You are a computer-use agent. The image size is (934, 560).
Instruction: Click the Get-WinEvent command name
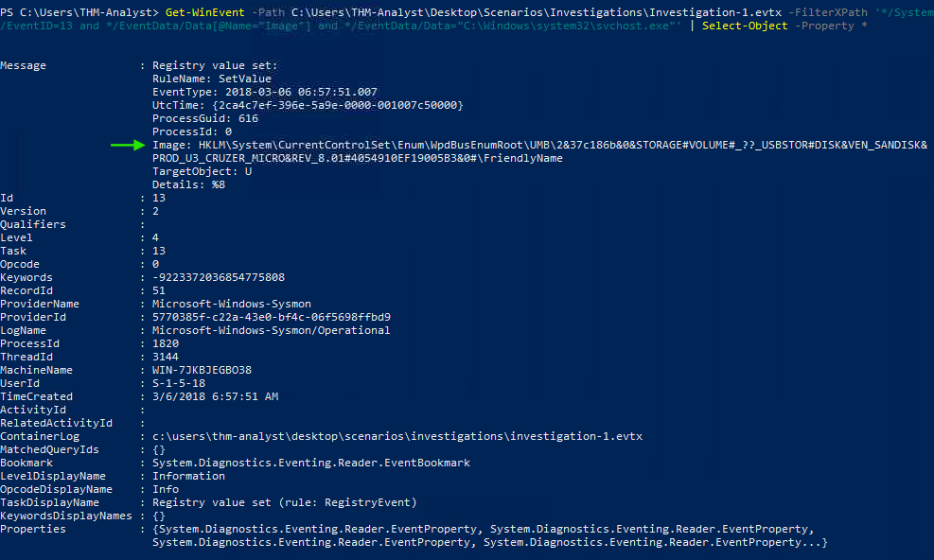205,12
